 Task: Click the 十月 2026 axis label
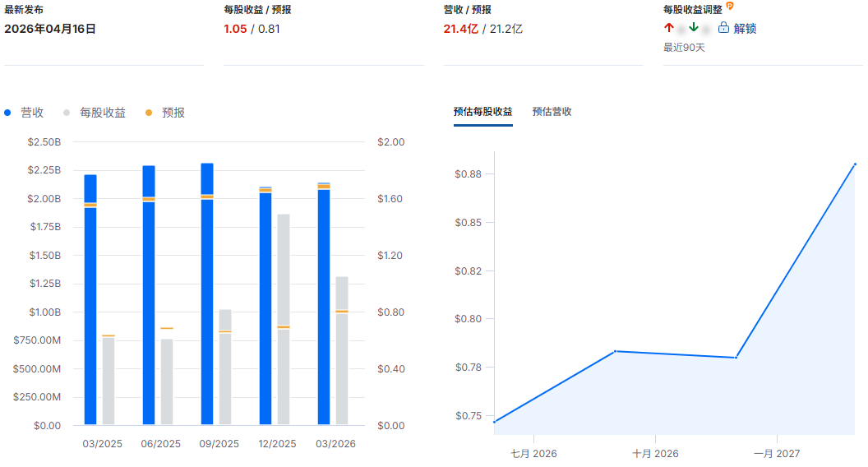tap(655, 454)
